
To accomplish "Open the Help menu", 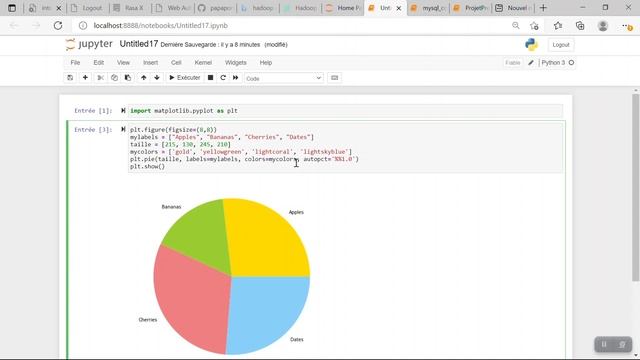I will click(x=266, y=62).
